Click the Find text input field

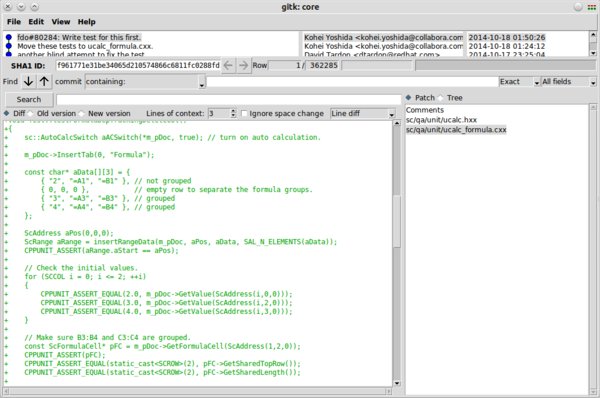(x=352, y=82)
